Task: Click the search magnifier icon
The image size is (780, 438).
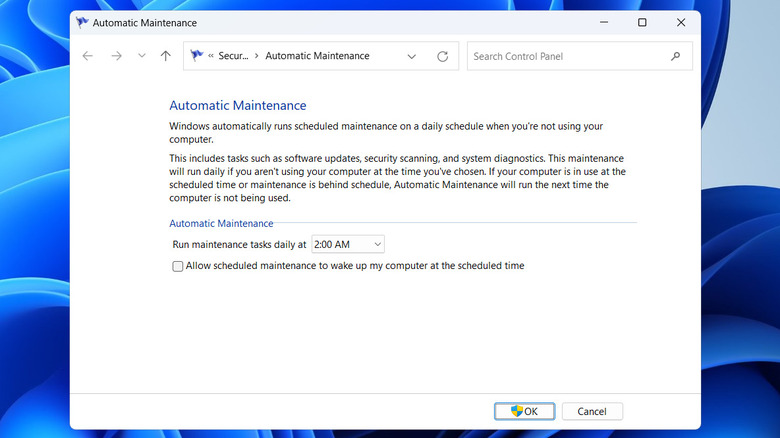Action: pos(677,57)
